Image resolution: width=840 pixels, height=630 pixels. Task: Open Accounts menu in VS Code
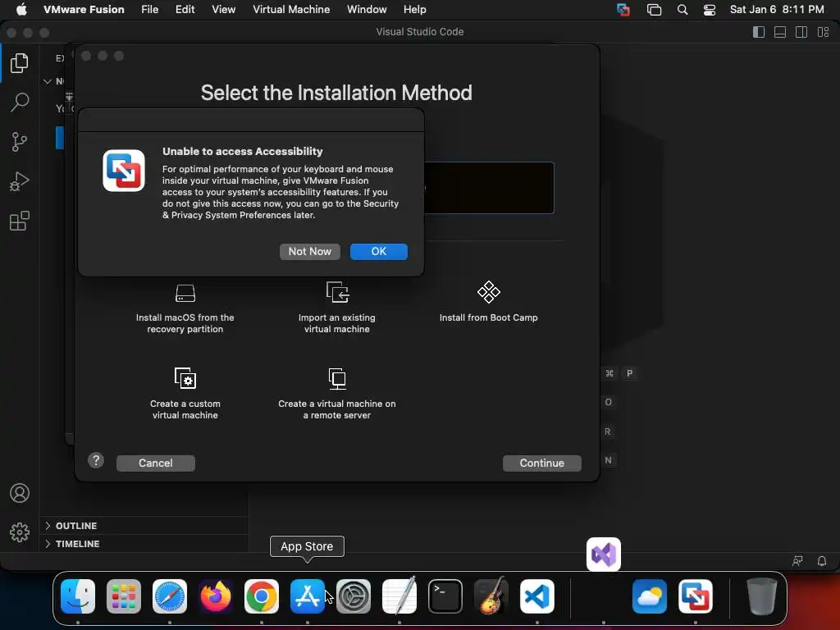(20, 493)
